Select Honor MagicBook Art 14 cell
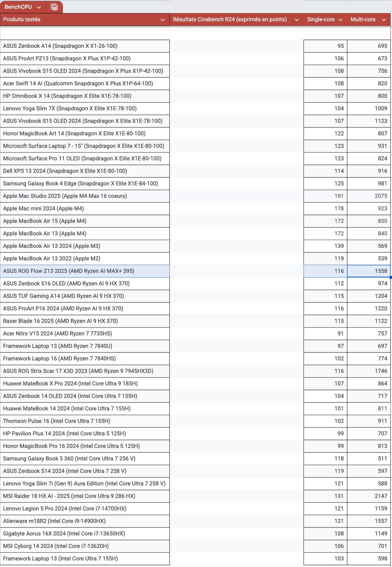The height and width of the screenshot is (567, 392). coord(85,133)
